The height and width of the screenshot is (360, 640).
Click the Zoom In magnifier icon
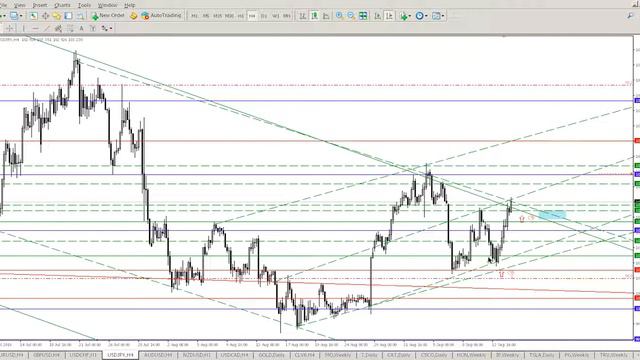(x=339, y=16)
